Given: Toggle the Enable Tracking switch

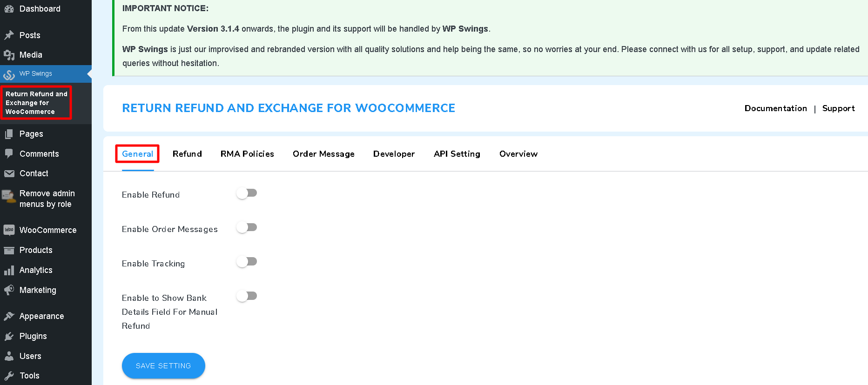Looking at the screenshot, I should coord(247,262).
